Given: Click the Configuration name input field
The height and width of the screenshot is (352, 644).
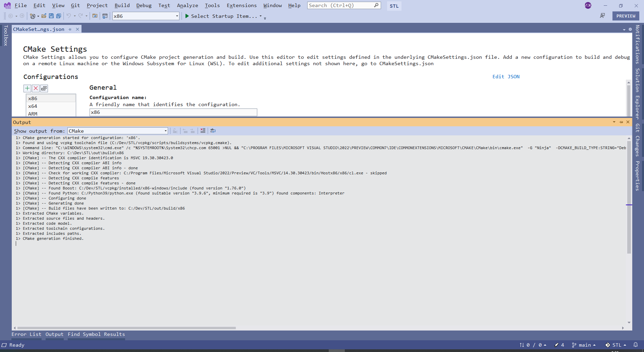Looking at the screenshot, I should (x=173, y=112).
